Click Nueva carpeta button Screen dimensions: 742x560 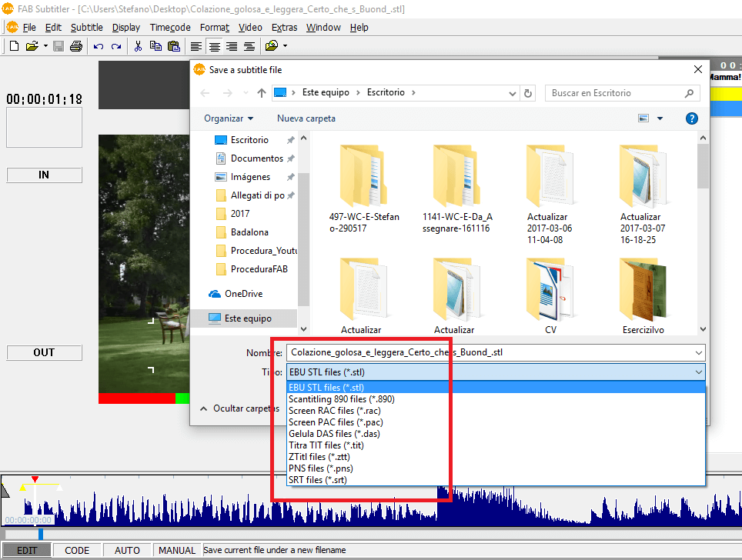(306, 118)
